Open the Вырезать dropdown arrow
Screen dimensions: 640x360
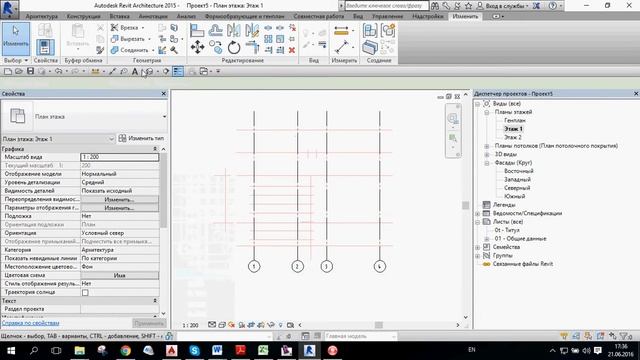149,39
